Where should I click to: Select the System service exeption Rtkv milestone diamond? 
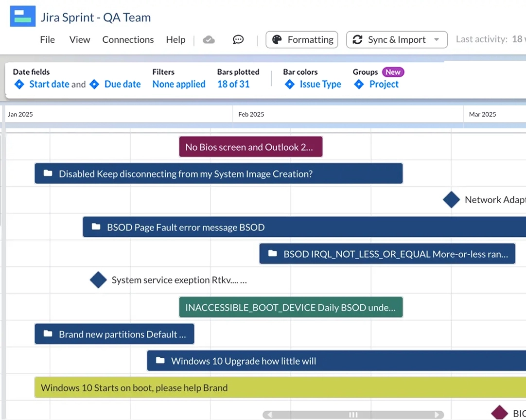tap(98, 280)
